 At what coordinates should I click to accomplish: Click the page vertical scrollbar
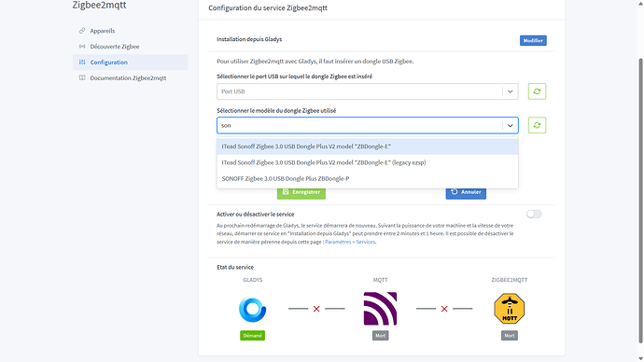click(640, 201)
